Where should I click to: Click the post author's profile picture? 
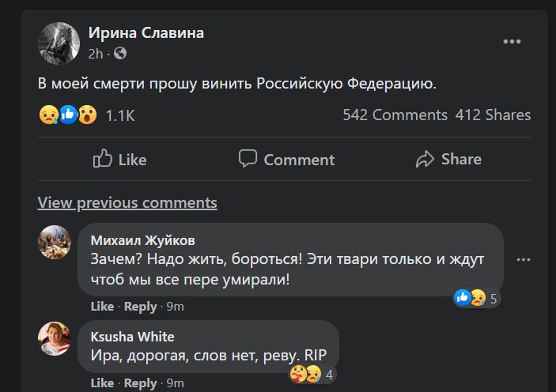(x=59, y=43)
